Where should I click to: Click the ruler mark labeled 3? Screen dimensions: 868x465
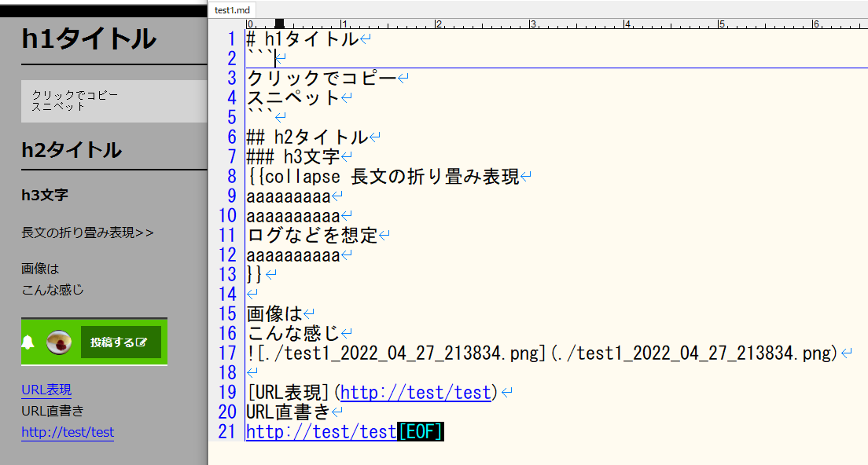click(533, 24)
